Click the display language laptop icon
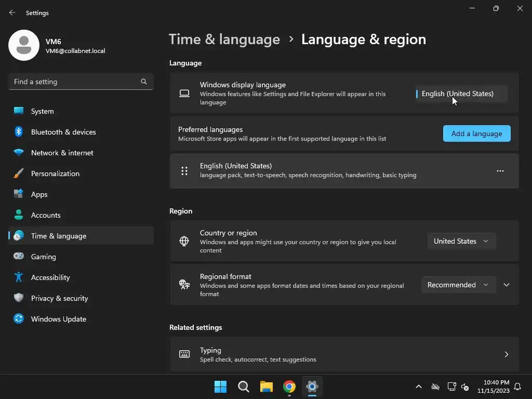Viewport: 532px width, 399px height. (x=184, y=94)
